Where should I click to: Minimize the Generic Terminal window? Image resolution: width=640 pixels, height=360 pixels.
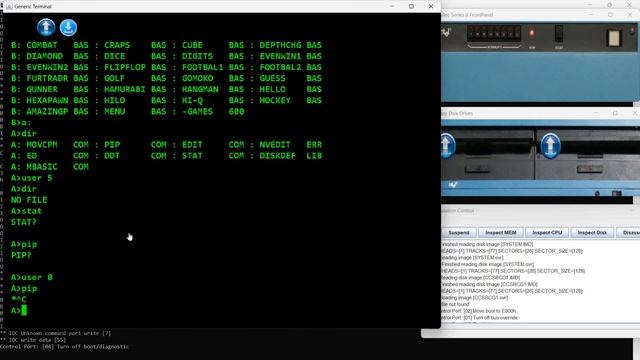pos(392,6)
